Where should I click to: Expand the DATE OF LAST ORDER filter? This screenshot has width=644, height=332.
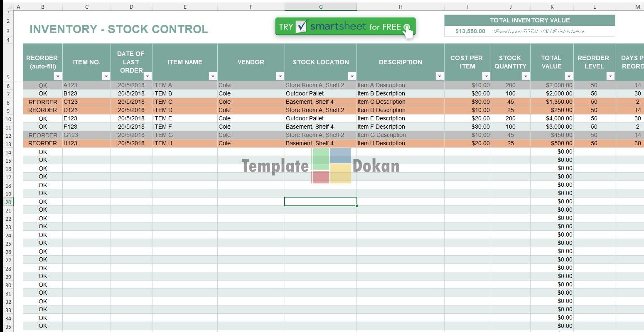(x=147, y=76)
